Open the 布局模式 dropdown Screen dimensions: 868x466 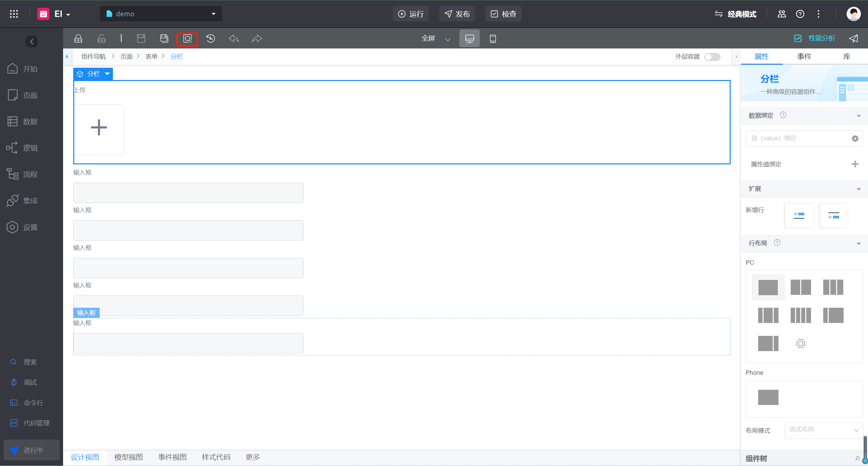click(x=824, y=430)
